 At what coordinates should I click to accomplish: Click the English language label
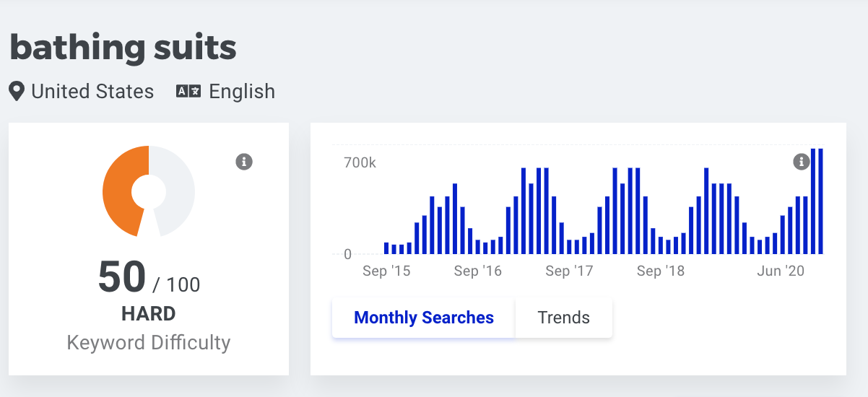[x=242, y=92]
